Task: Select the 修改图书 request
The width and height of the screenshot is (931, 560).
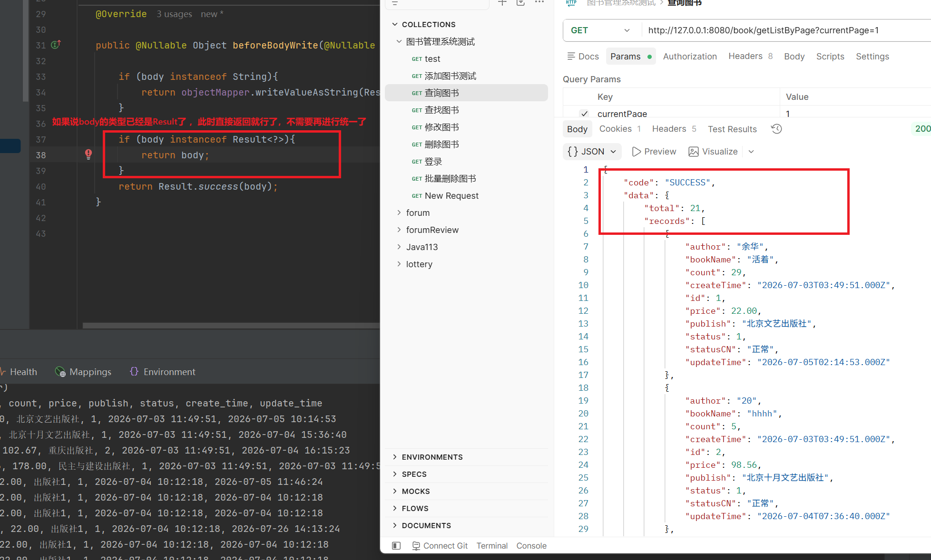Action: pyautogui.click(x=466, y=127)
